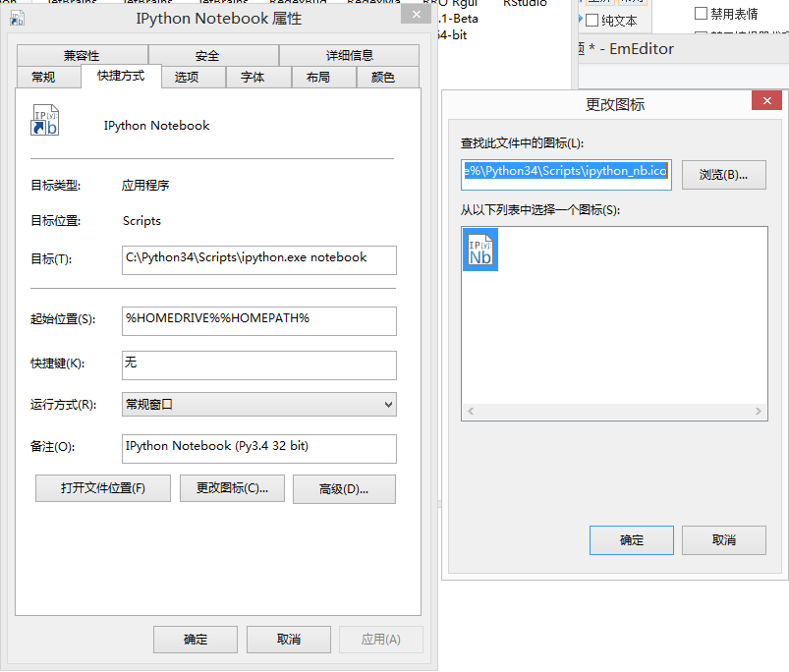Screen dimensions: 789x672
Task: Click the 目标(T) input field
Action: 259,260
